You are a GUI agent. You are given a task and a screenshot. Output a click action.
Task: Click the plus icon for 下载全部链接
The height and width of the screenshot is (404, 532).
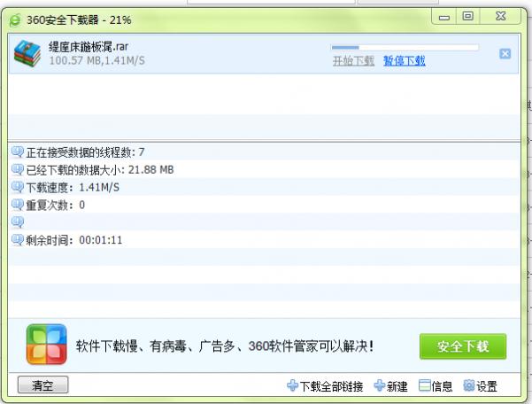pos(292,385)
